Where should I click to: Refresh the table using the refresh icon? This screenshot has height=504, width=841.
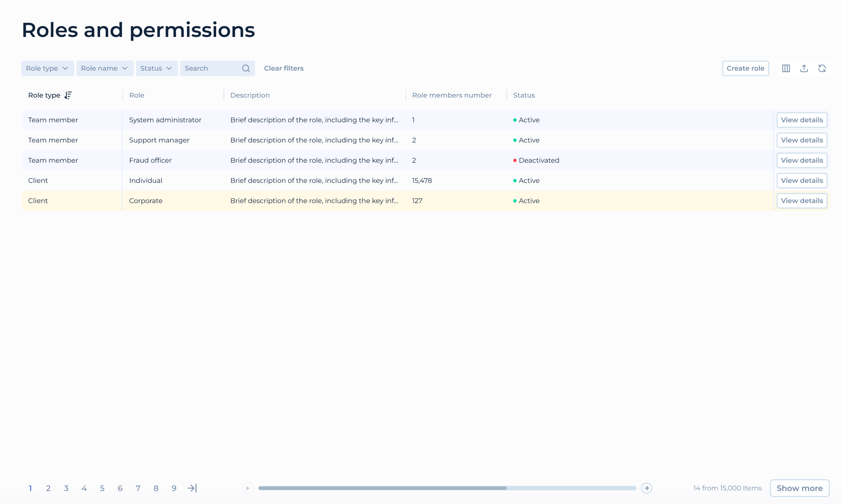point(823,68)
